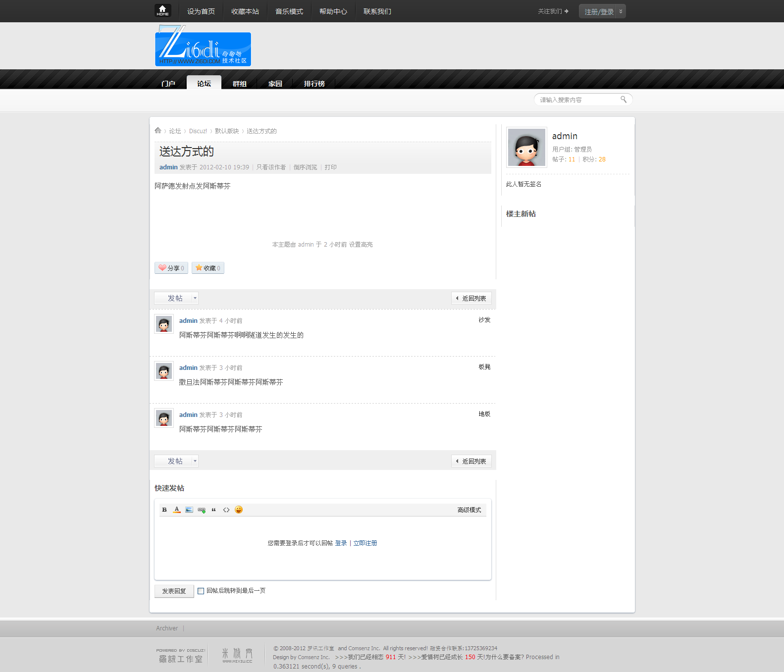Click the 米修网 footer logo
This screenshot has width=784, height=672.
click(x=237, y=655)
